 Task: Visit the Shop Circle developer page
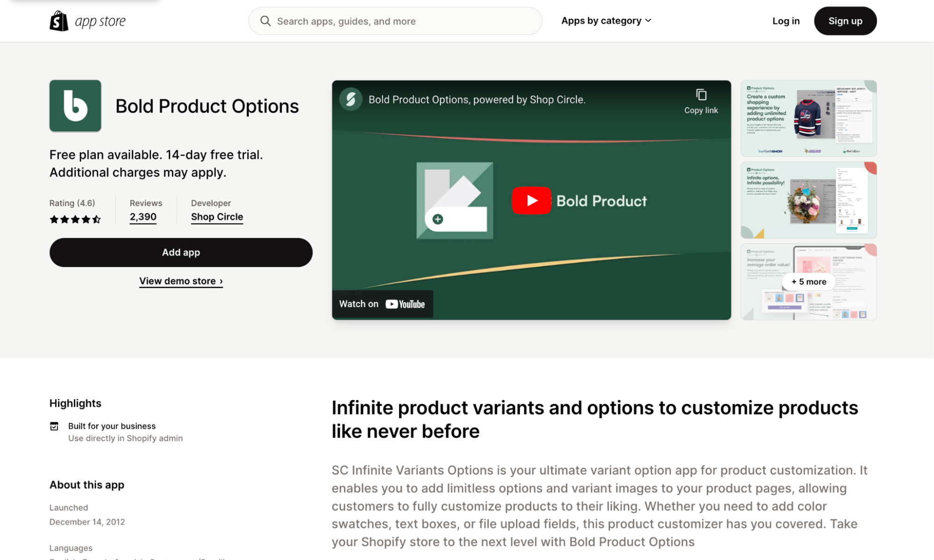tap(217, 217)
